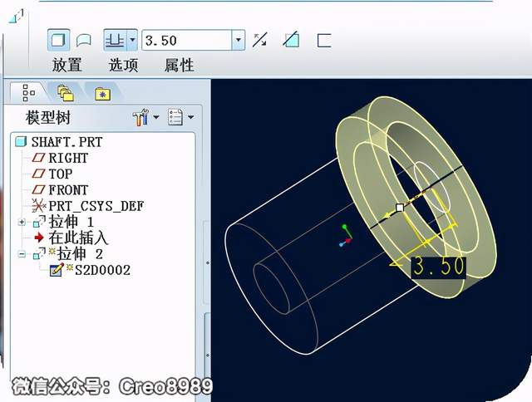Expand the 拉伸 1 feature node
This screenshot has width=532, height=402.
[x=22, y=223]
